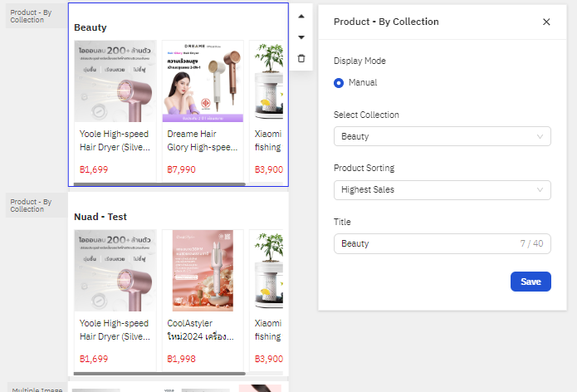Delete the Beauty section with trash icon

click(x=301, y=58)
